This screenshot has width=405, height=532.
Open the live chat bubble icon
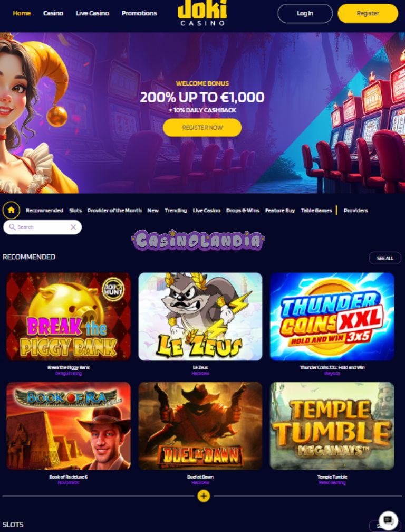388,520
